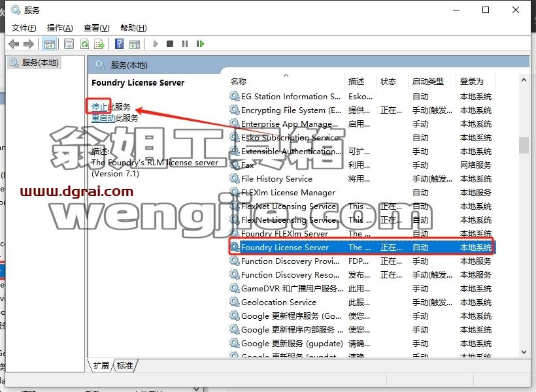Viewport: 536px width, 392px height.
Task: Click the 停止 link to stop the service
Action: [x=99, y=107]
